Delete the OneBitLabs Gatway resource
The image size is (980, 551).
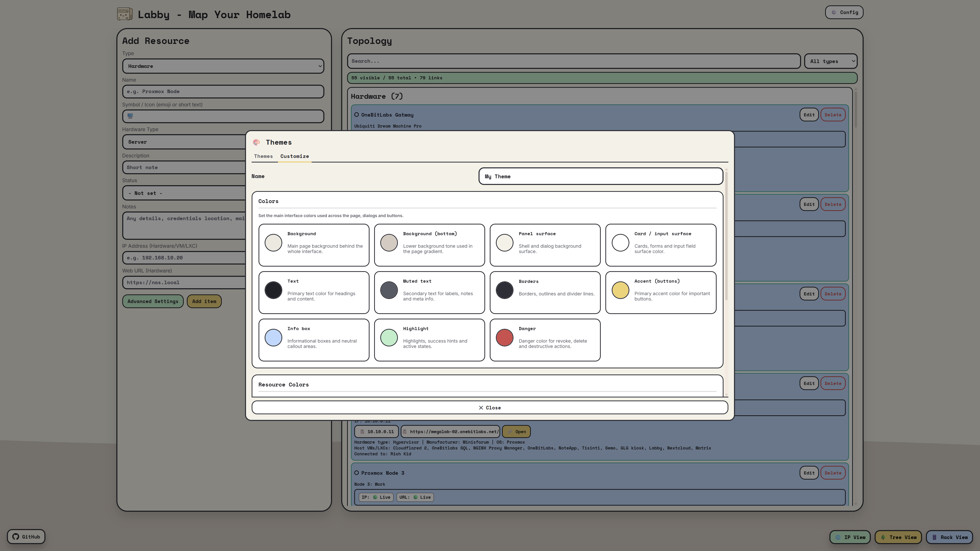(x=833, y=115)
